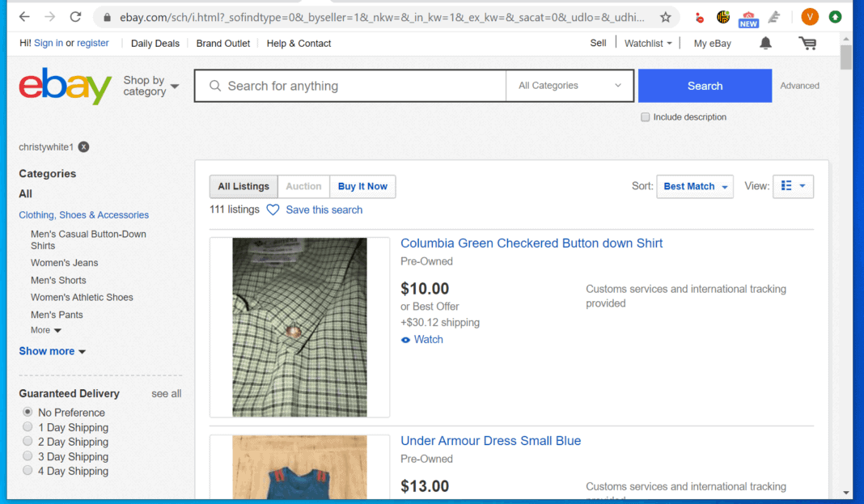Select the Buy It Now tab
The image size is (864, 504).
point(362,186)
